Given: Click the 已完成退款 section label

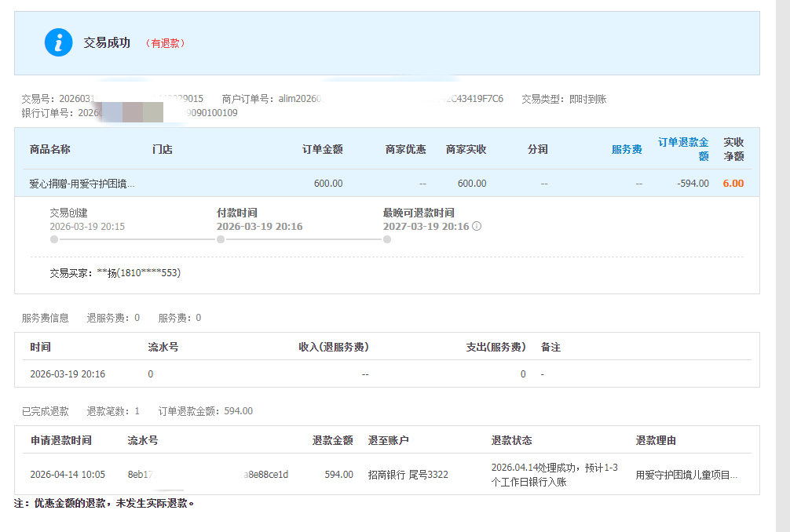Looking at the screenshot, I should [x=45, y=411].
